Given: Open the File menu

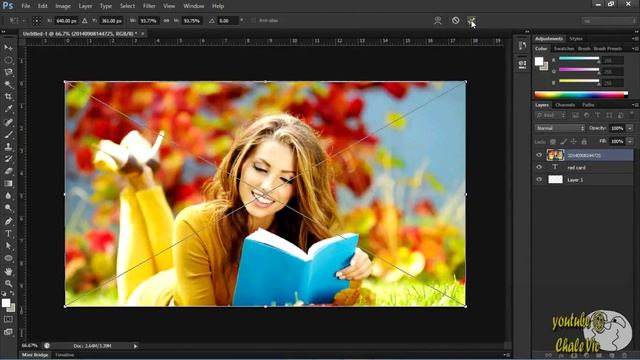Looking at the screenshot, I should tap(26, 6).
